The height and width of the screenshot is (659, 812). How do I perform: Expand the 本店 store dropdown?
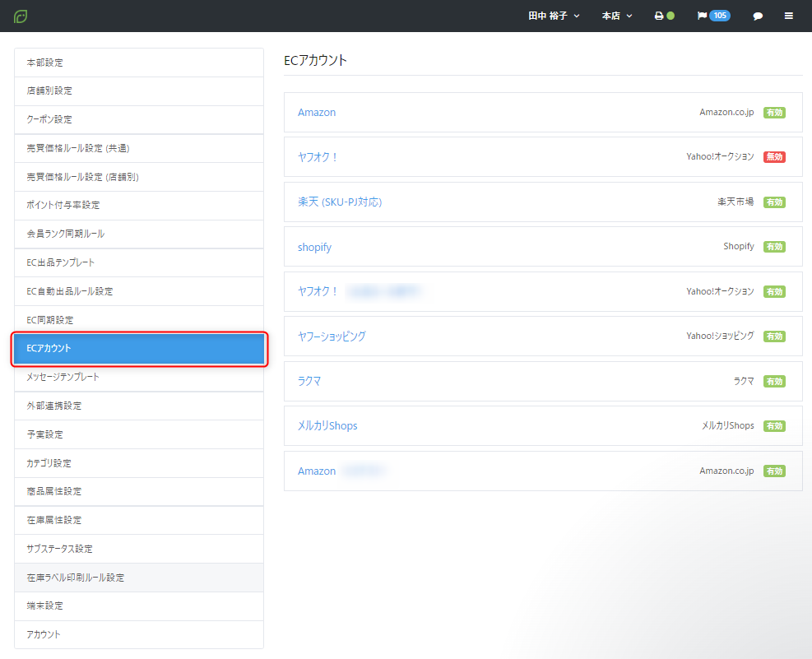point(617,16)
